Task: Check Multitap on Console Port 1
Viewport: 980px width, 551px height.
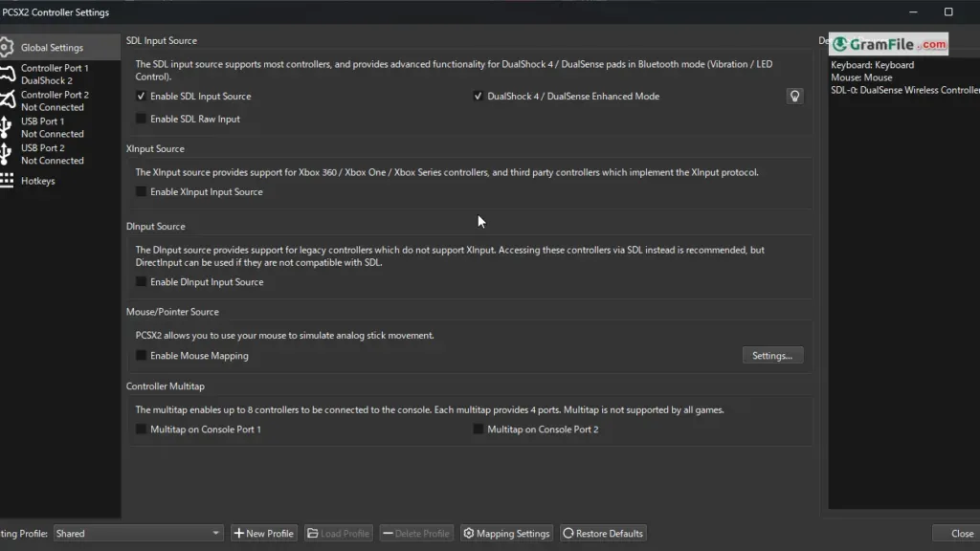Action: coord(141,430)
